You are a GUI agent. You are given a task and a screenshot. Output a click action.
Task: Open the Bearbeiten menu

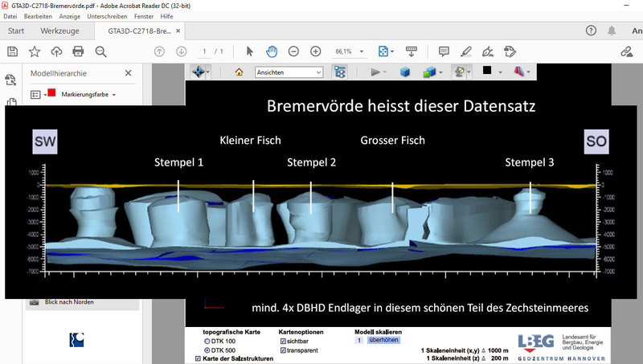click(x=38, y=16)
